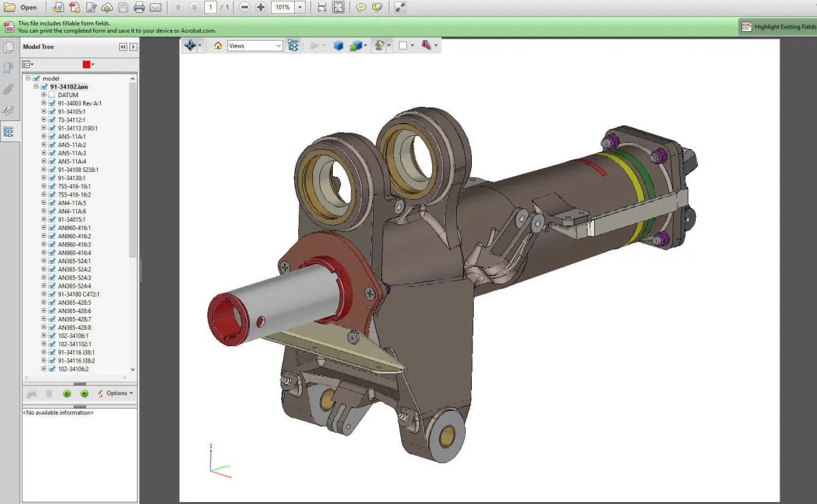Select tree row AN365-428:7
Screen dimensions: 817x504
(x=74, y=319)
